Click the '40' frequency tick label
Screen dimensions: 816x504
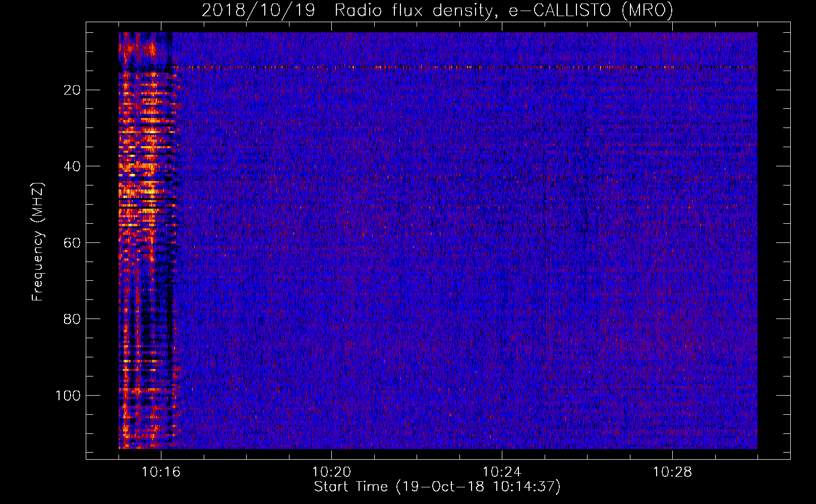point(73,166)
